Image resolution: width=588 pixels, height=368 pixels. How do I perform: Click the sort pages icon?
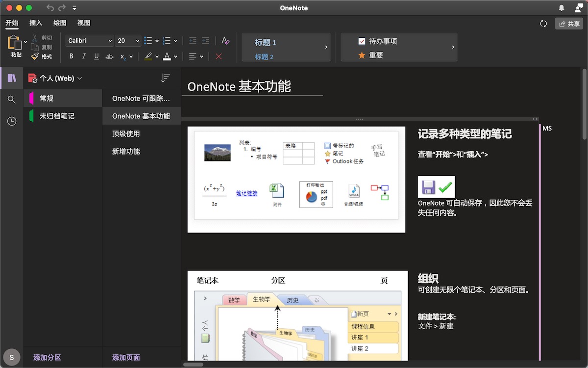tap(166, 78)
